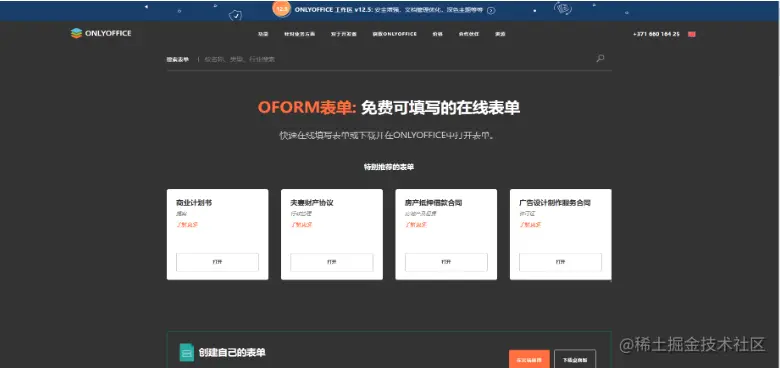The image size is (780, 368).
Task: Open the 功能 navigation menu
Action: (263, 34)
